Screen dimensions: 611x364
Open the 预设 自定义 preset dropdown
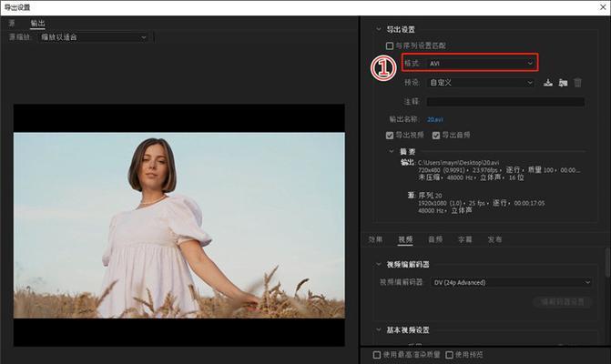[481, 83]
